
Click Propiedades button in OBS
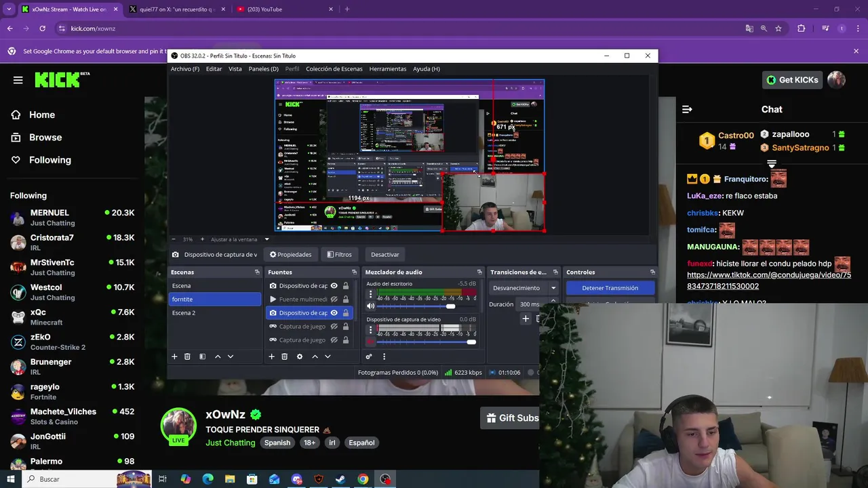point(290,254)
